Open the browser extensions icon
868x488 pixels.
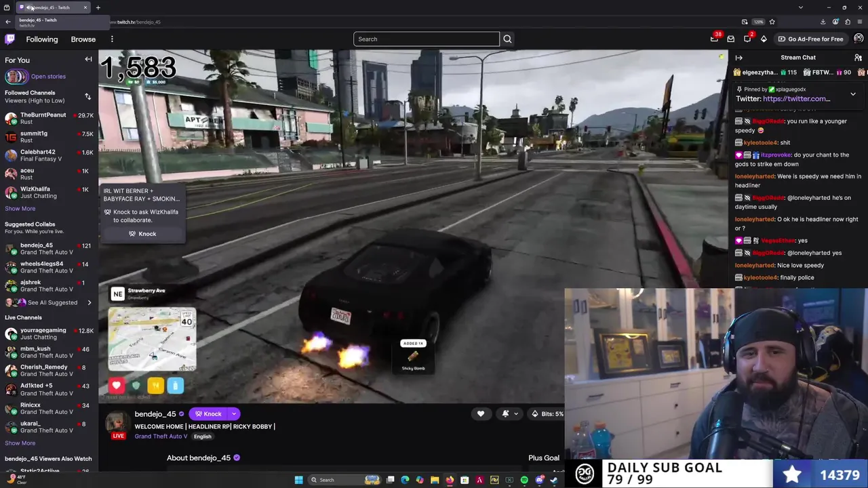click(848, 22)
